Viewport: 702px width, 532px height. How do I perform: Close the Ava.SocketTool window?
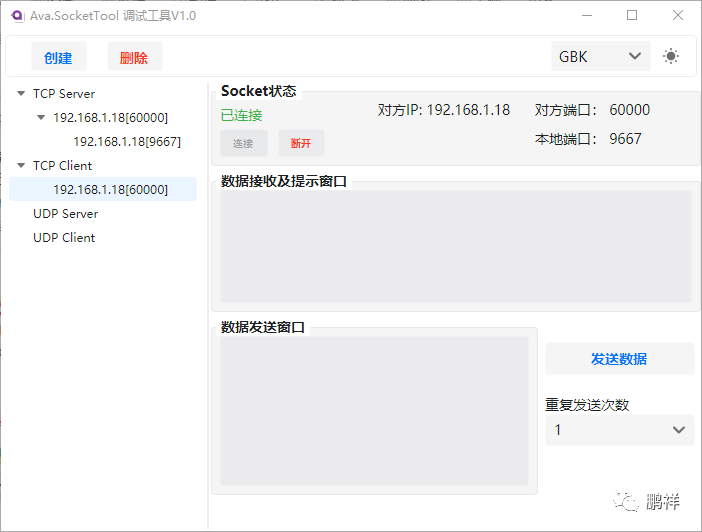coord(678,16)
